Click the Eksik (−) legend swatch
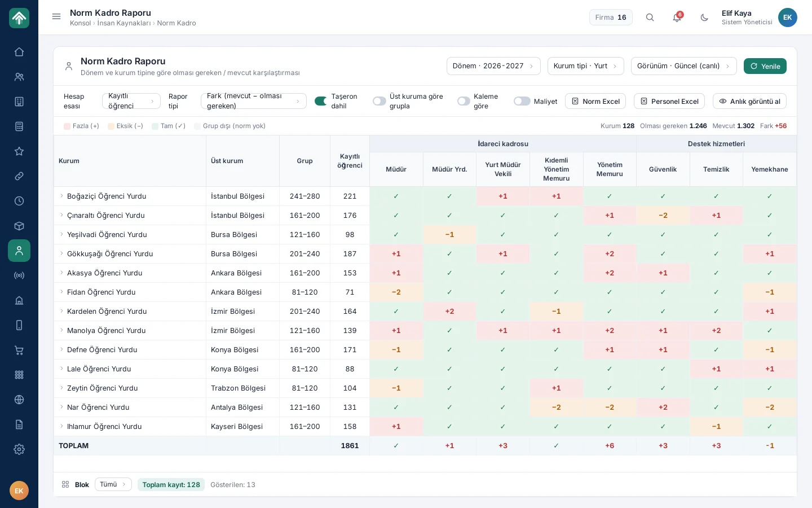The image size is (812, 508). (111, 126)
